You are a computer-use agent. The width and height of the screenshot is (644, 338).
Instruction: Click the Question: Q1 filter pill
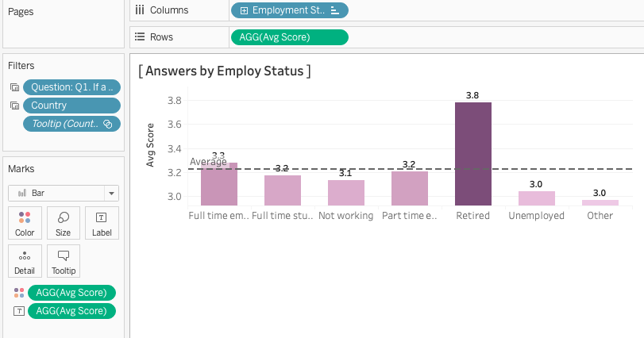[71, 87]
